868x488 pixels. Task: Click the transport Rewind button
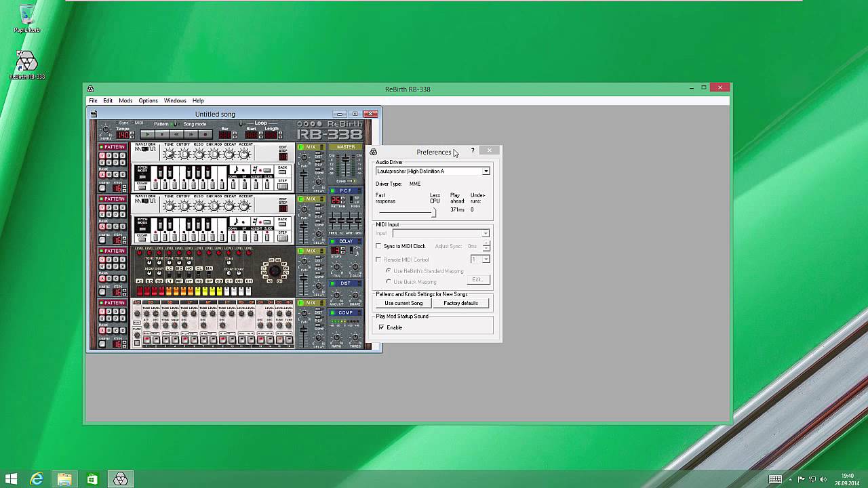(x=176, y=134)
